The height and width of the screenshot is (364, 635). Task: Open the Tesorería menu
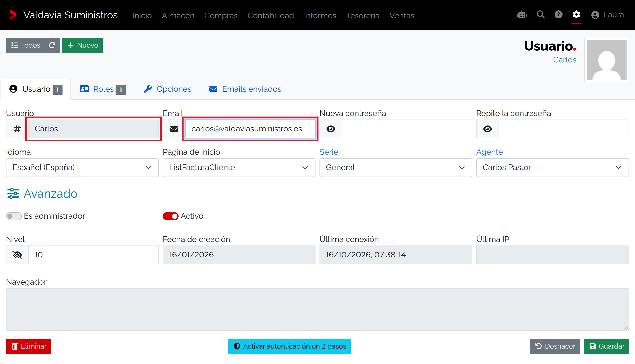pos(363,16)
